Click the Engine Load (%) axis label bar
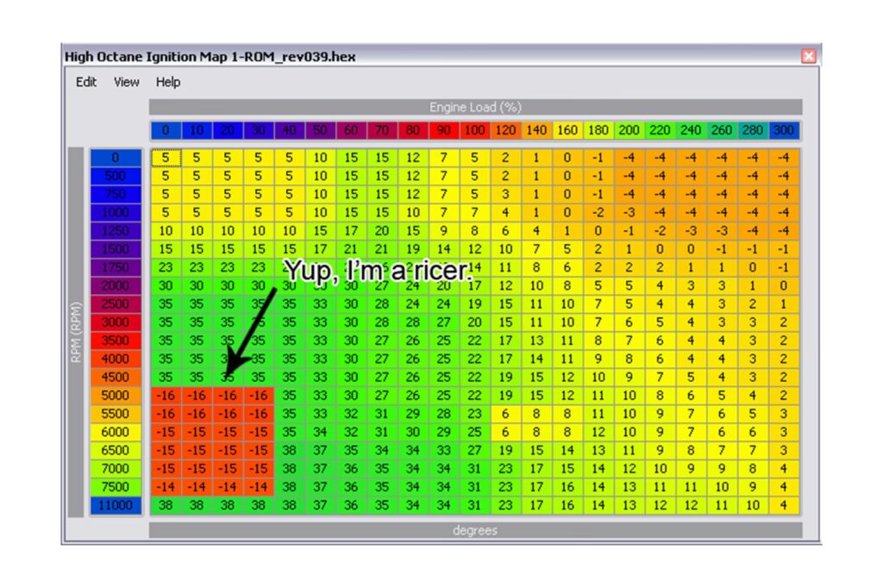Image resolution: width=883 pixels, height=588 pixels. click(x=475, y=108)
